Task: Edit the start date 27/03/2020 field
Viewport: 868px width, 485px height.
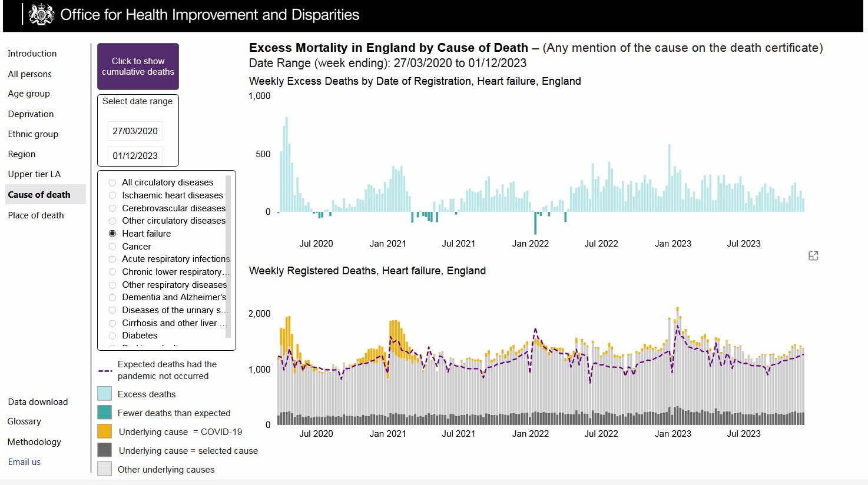Action: tap(135, 131)
